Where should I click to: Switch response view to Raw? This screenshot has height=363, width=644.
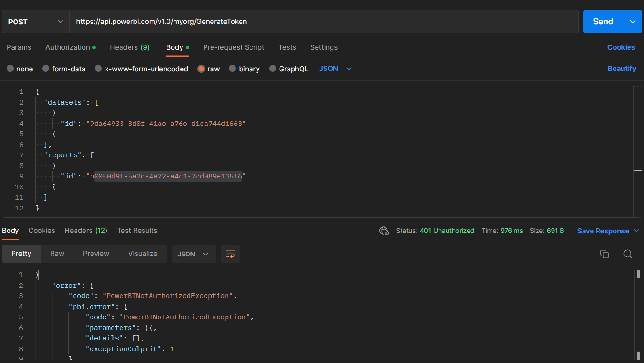click(x=57, y=254)
